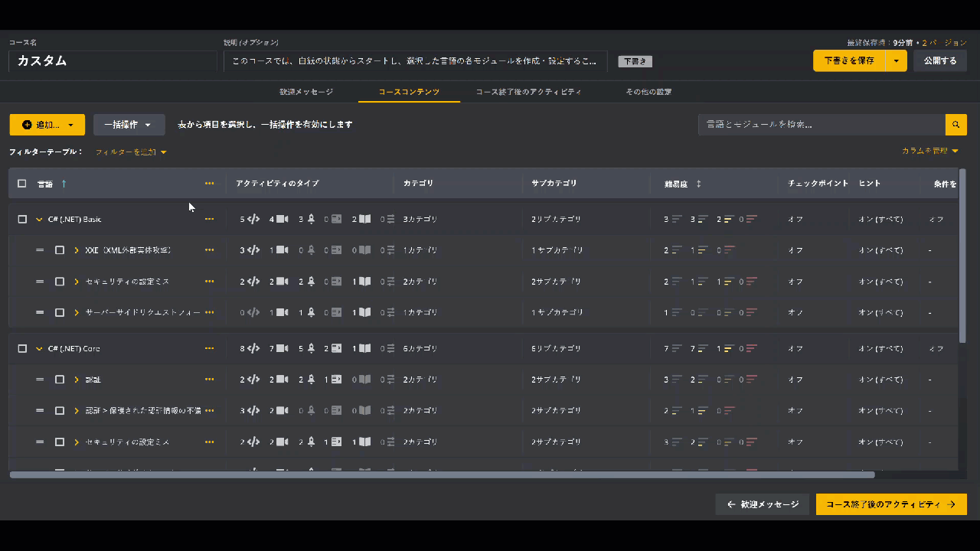The width and height of the screenshot is (980, 551).
Task: Click the sort arrow beside 言語 header
Action: coord(64,184)
